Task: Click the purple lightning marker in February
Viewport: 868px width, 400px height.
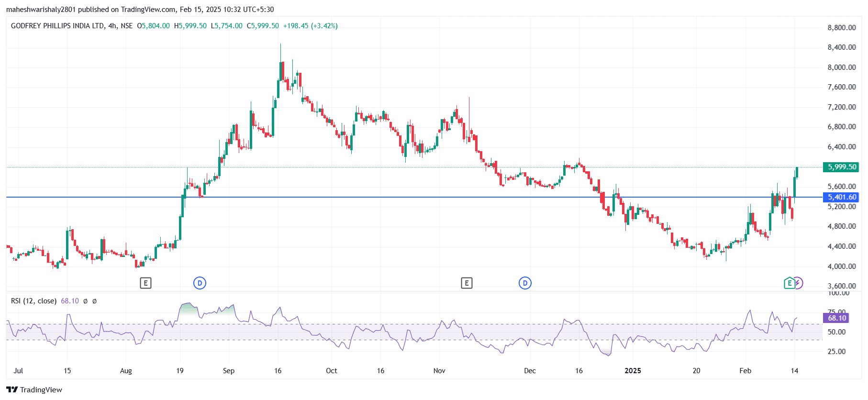Action: point(798,283)
